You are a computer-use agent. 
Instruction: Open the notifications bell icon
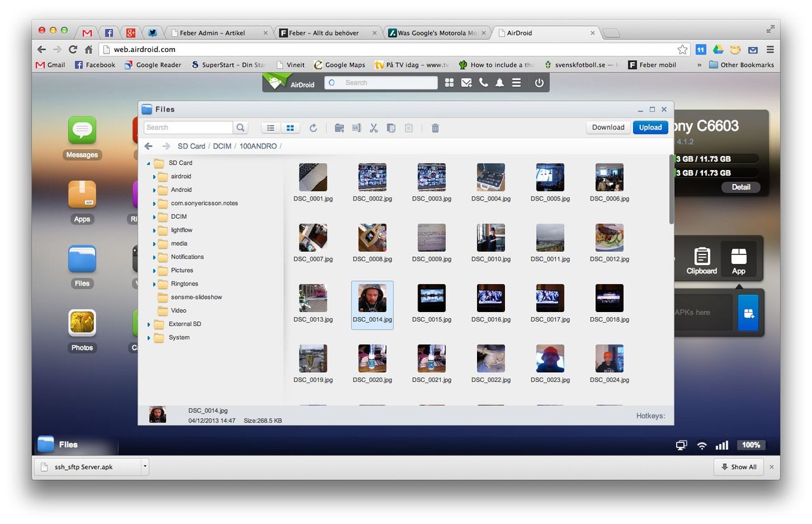(500, 82)
